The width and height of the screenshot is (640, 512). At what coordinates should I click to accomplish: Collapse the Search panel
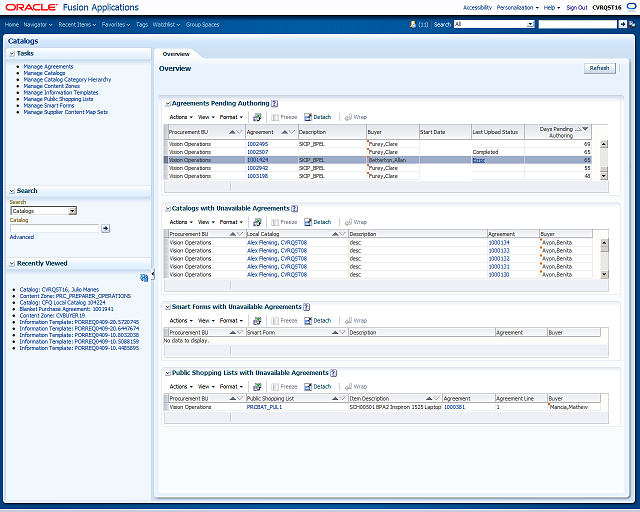point(12,191)
